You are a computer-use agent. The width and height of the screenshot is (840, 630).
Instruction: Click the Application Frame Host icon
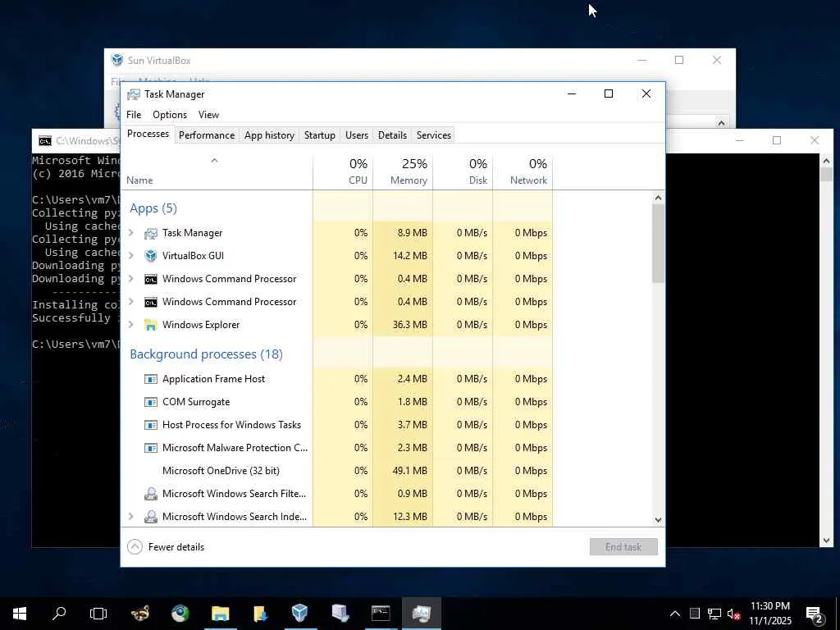(x=151, y=379)
